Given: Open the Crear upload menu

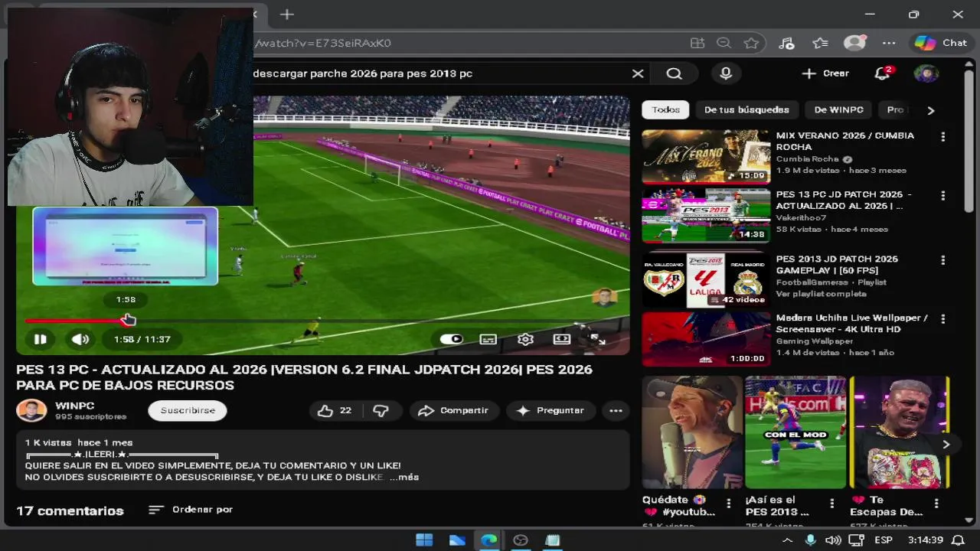Looking at the screenshot, I should (x=825, y=73).
